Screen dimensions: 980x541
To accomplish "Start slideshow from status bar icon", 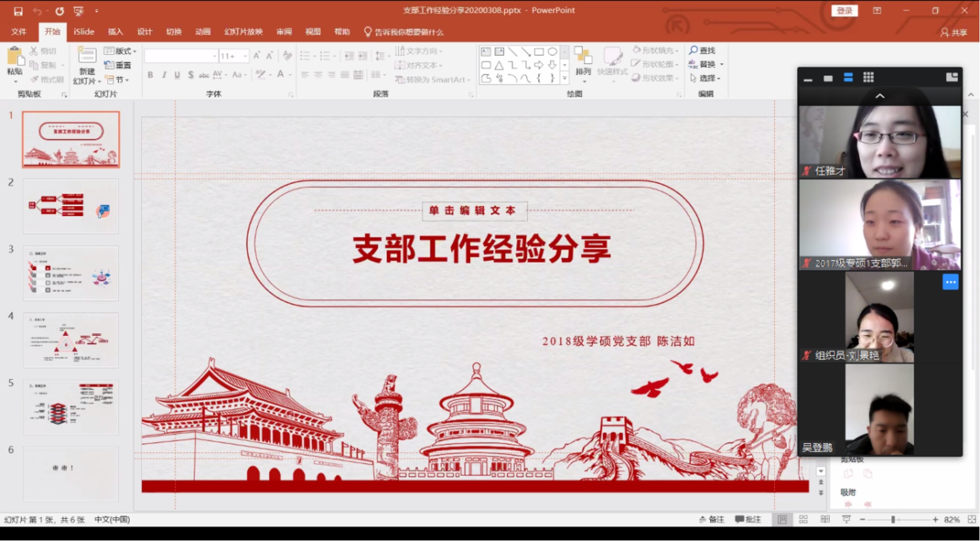I will click(846, 519).
